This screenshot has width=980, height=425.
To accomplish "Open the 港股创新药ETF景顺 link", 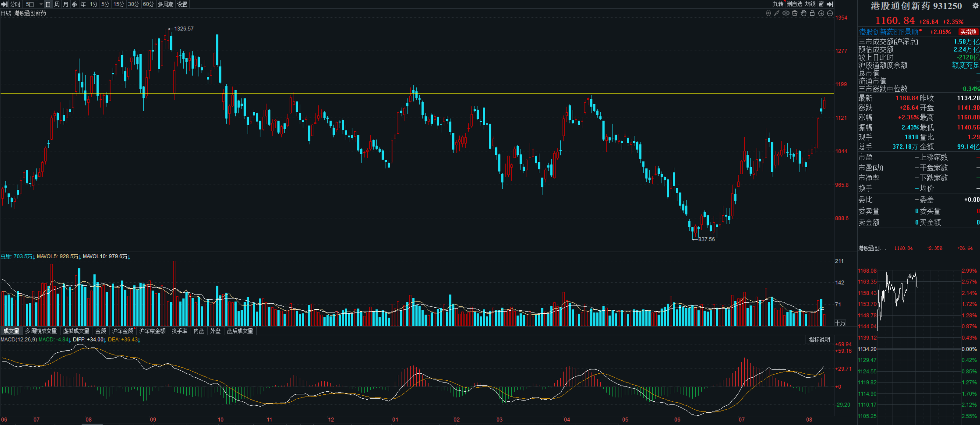I will (x=889, y=32).
